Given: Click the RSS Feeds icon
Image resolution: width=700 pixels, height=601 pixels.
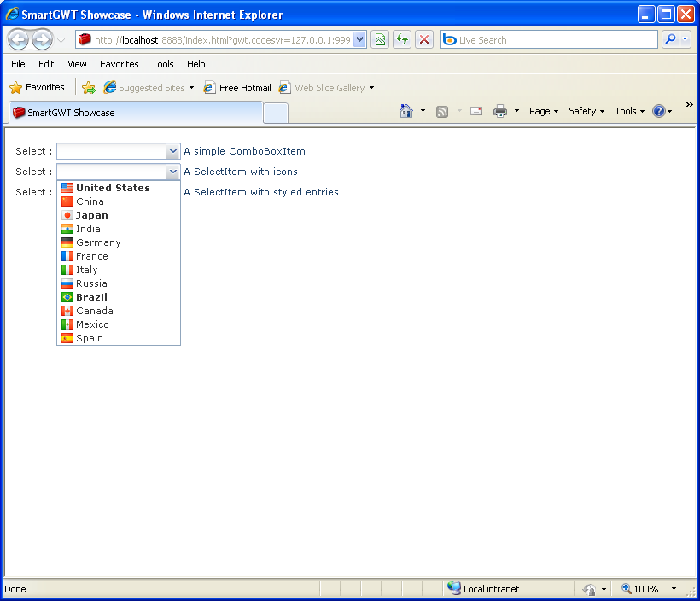Looking at the screenshot, I should tap(442, 111).
